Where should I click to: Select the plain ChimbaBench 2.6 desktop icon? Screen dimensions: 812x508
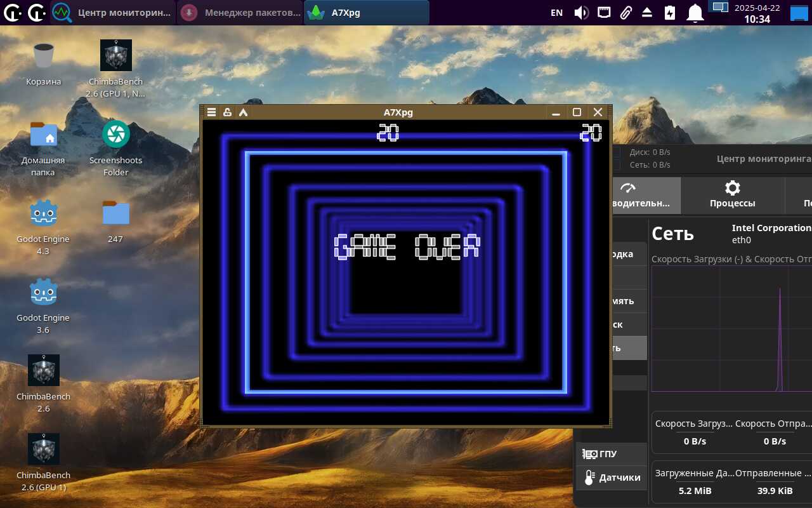click(43, 384)
